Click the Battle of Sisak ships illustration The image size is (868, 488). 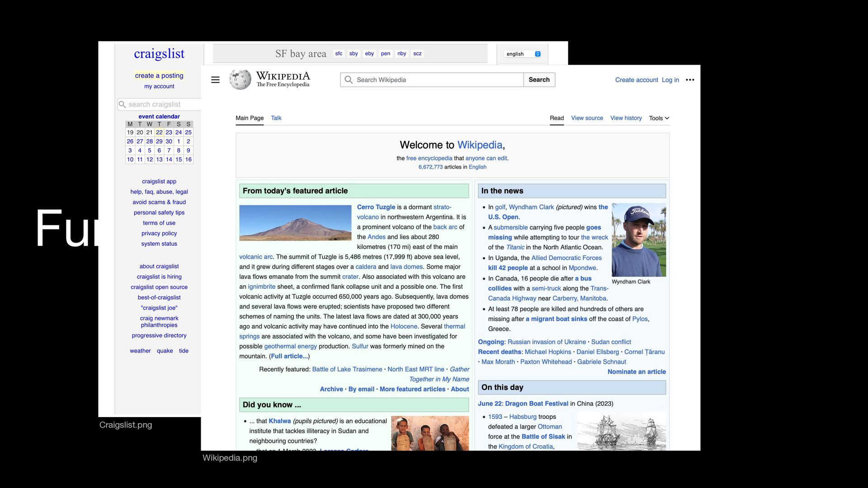(622, 432)
